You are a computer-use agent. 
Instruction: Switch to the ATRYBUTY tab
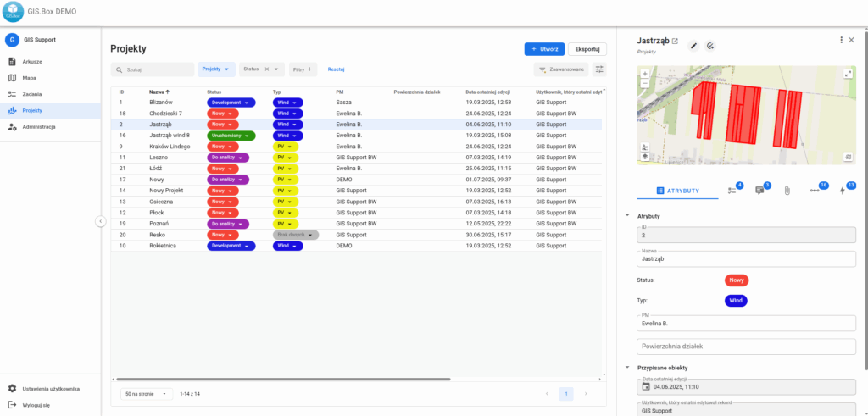coord(677,191)
